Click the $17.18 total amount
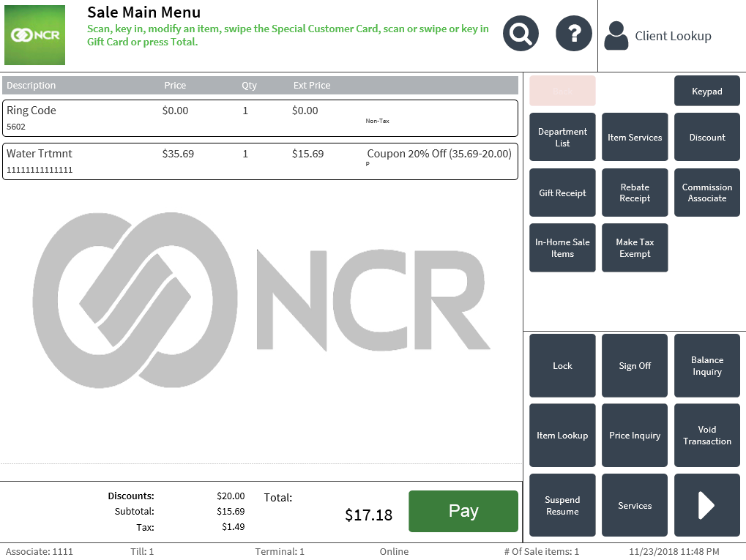This screenshot has width=746, height=560. pyautogui.click(x=369, y=515)
